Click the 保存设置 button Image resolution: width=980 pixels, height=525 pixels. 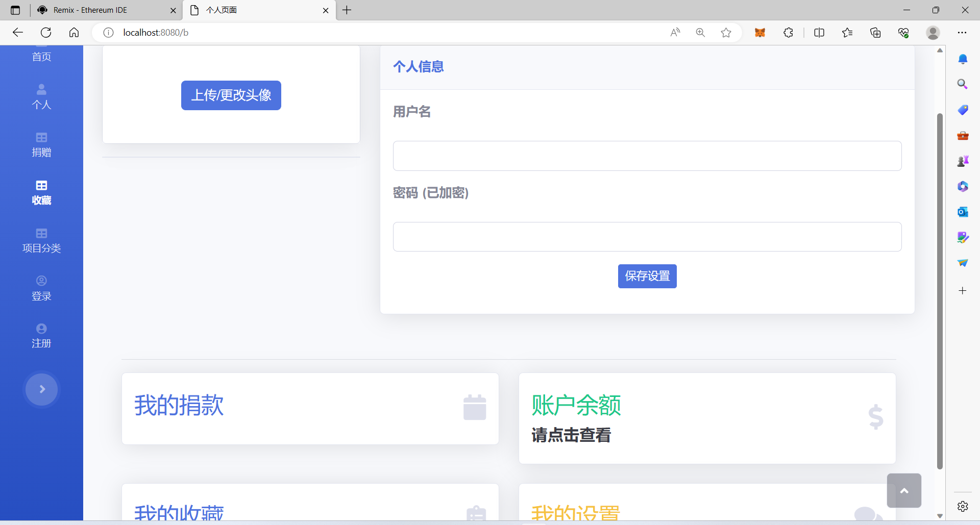(x=647, y=276)
